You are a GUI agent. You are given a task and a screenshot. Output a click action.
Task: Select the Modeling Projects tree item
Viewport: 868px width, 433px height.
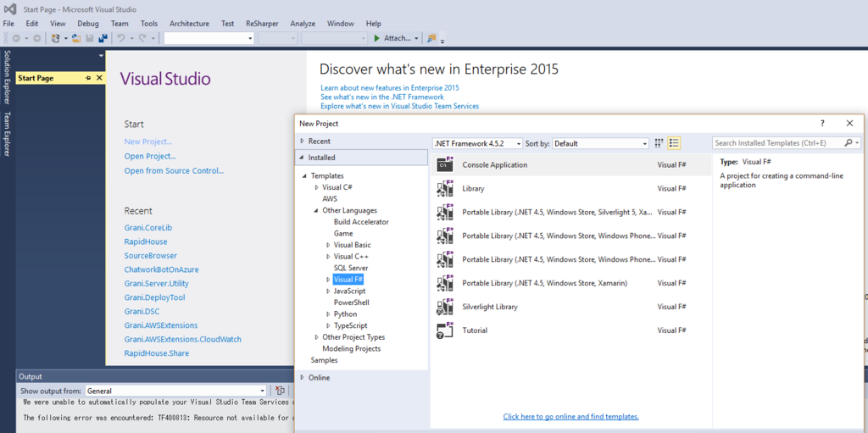coord(352,349)
